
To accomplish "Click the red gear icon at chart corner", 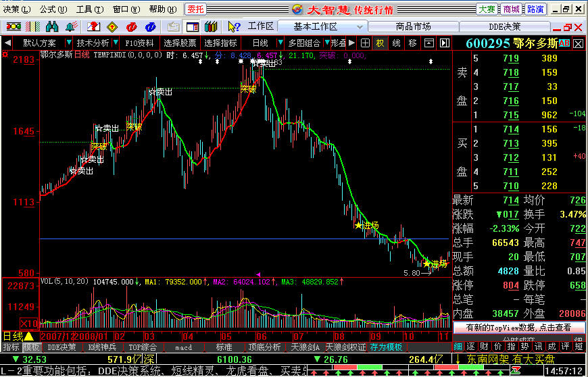I will click(x=5, y=55).
